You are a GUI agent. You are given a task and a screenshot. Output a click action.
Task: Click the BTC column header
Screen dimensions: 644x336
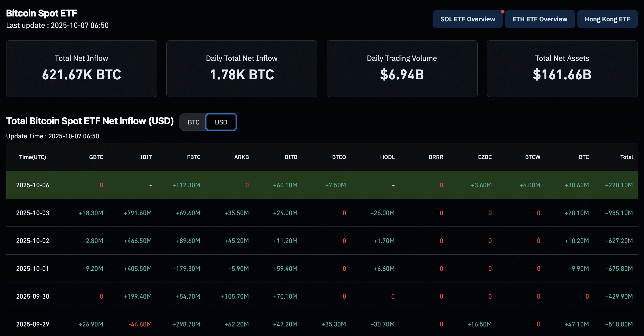tap(584, 157)
